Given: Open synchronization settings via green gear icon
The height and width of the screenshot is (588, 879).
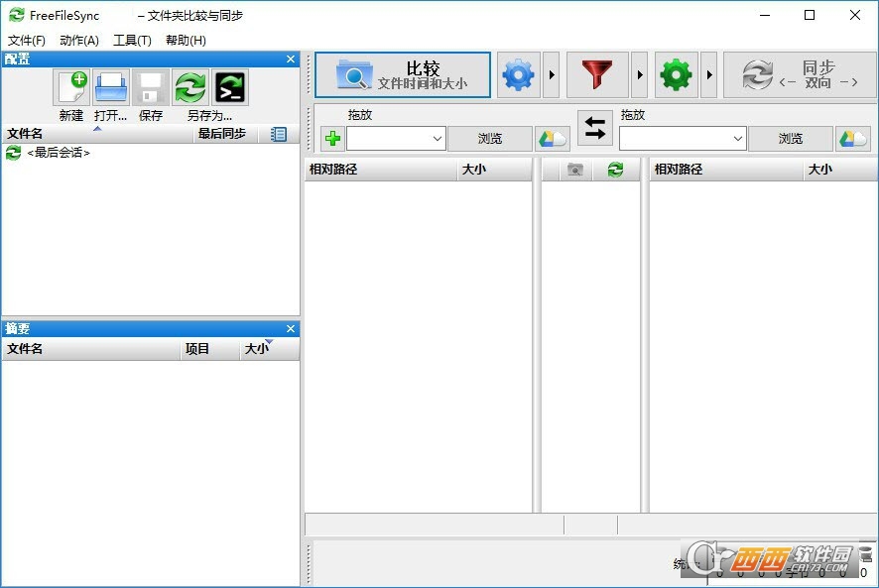Looking at the screenshot, I should pos(676,75).
